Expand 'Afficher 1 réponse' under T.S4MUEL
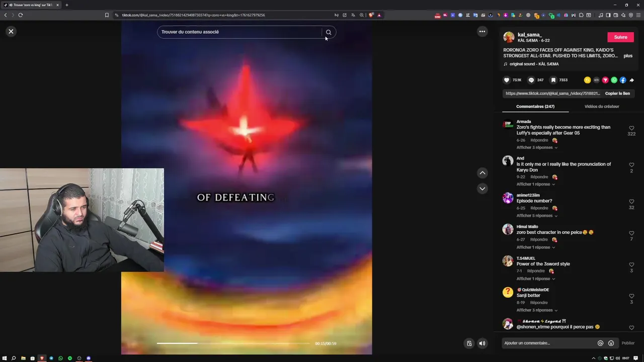 535,279
